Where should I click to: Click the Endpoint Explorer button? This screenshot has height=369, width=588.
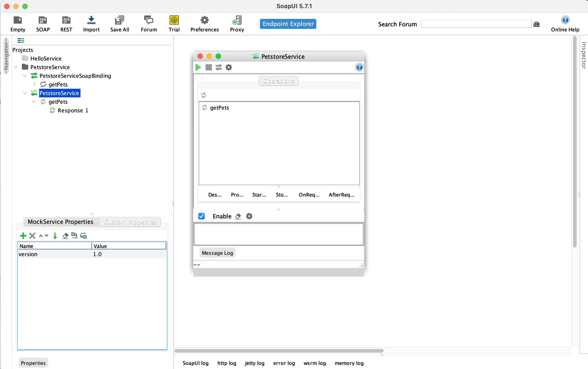pos(288,24)
